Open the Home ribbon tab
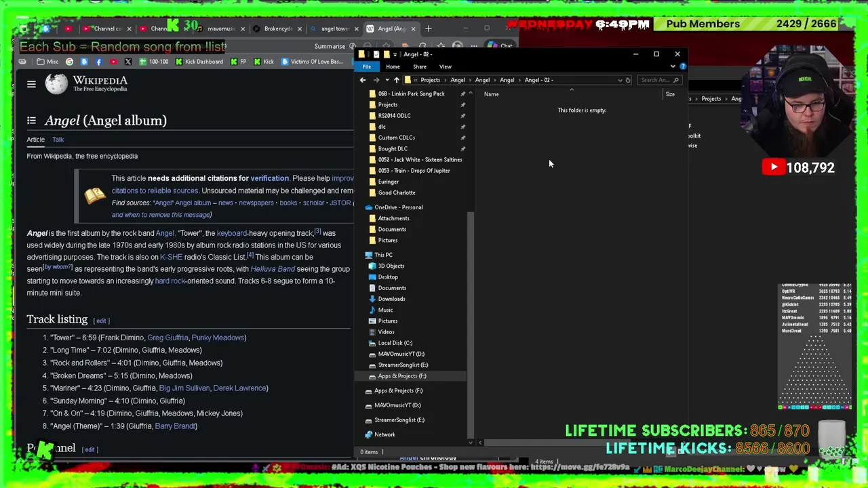 click(x=393, y=66)
